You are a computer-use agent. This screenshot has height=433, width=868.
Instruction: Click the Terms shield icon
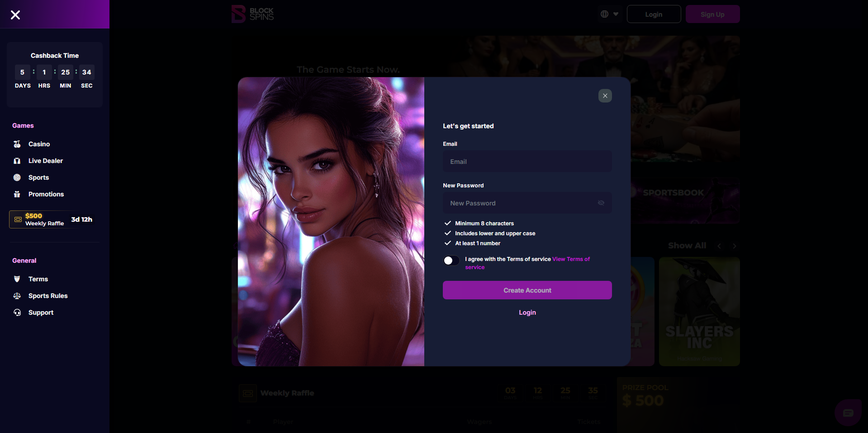tap(17, 279)
